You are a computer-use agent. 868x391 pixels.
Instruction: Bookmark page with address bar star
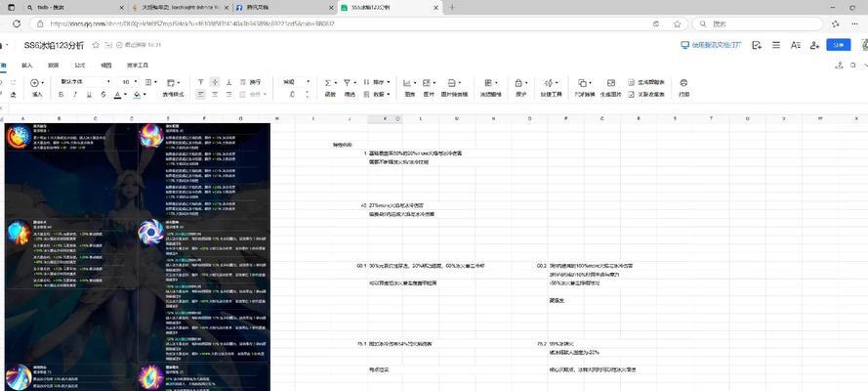click(677, 24)
